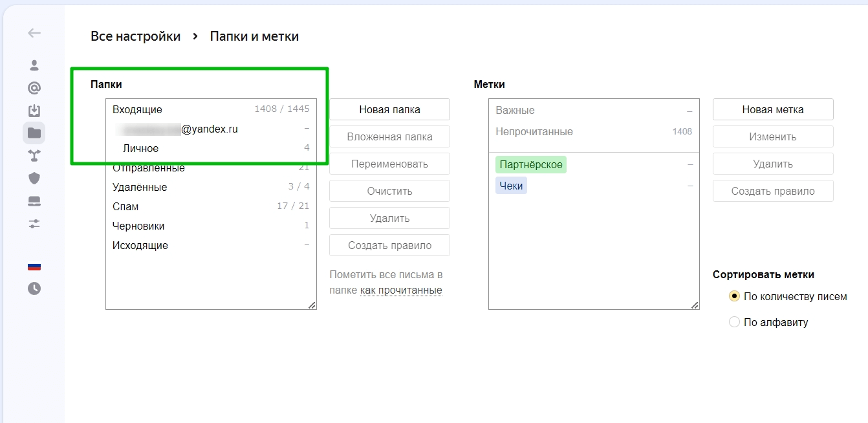The height and width of the screenshot is (423, 868).
Task: Go to 'Все настройки' breadcrumb
Action: click(136, 36)
